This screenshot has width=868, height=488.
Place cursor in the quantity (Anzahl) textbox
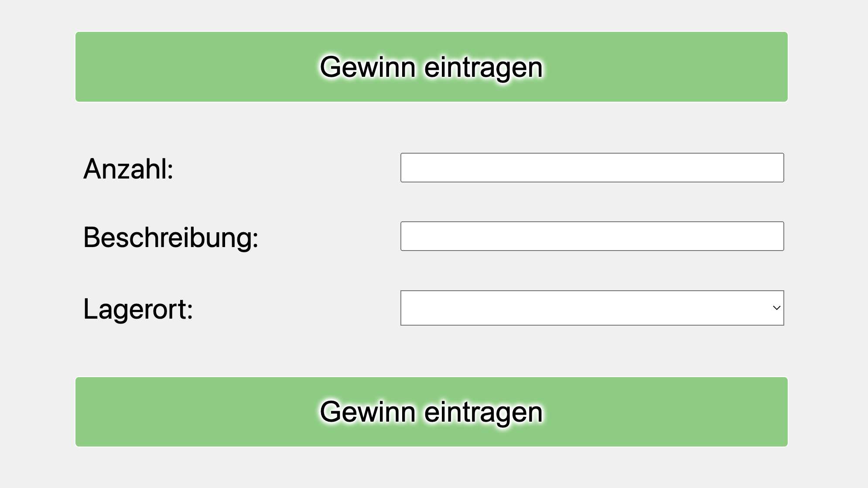pyautogui.click(x=592, y=168)
